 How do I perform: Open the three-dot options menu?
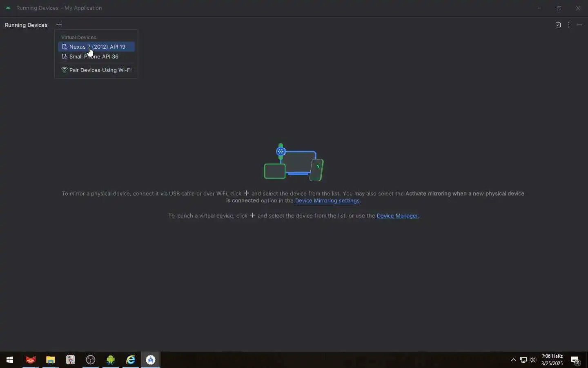point(569,25)
